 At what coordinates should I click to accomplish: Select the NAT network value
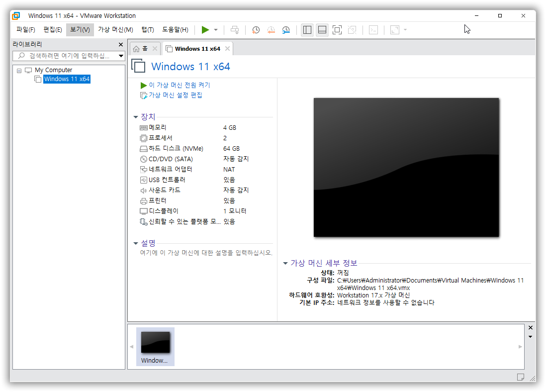click(229, 170)
